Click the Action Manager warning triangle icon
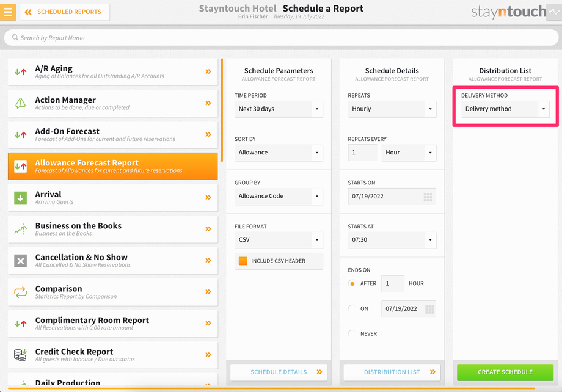This screenshot has height=392, width=562. pos(20,103)
